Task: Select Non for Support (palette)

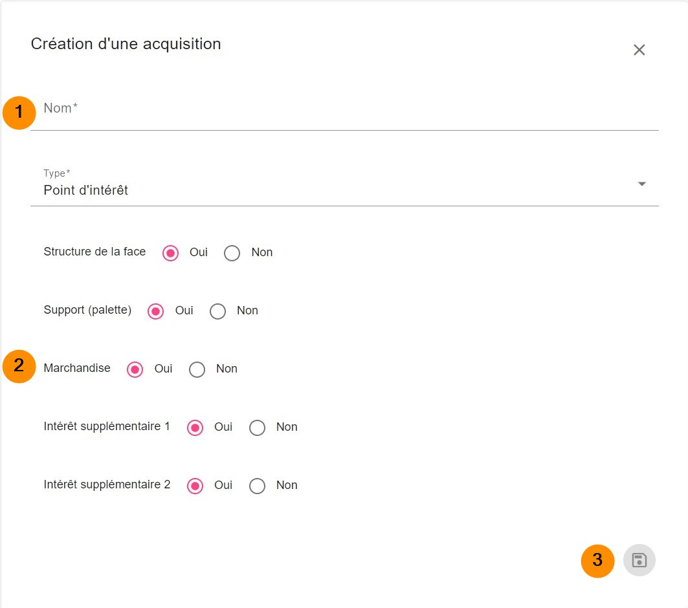Action: click(218, 311)
